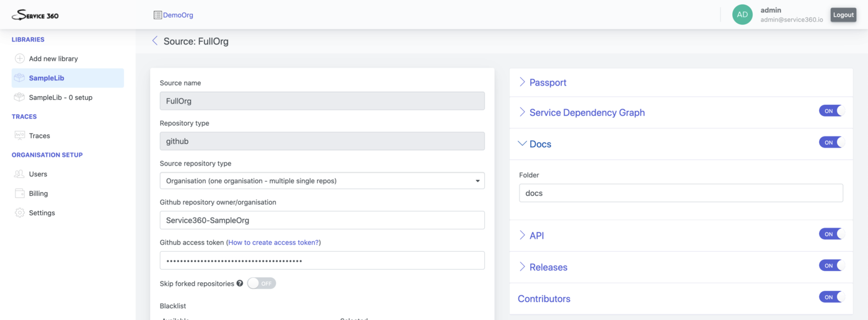Click the Users icon in sidebar
This screenshot has height=320, width=868.
20,174
